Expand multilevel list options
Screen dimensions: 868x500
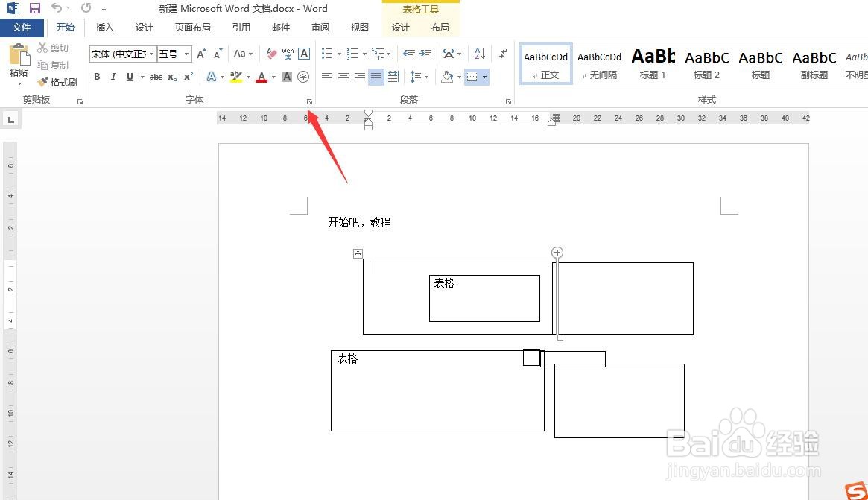[x=389, y=54]
